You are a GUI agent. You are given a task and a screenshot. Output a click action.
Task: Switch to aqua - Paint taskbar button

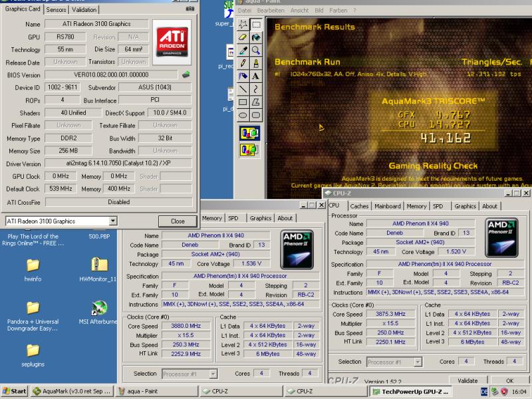[157, 391]
